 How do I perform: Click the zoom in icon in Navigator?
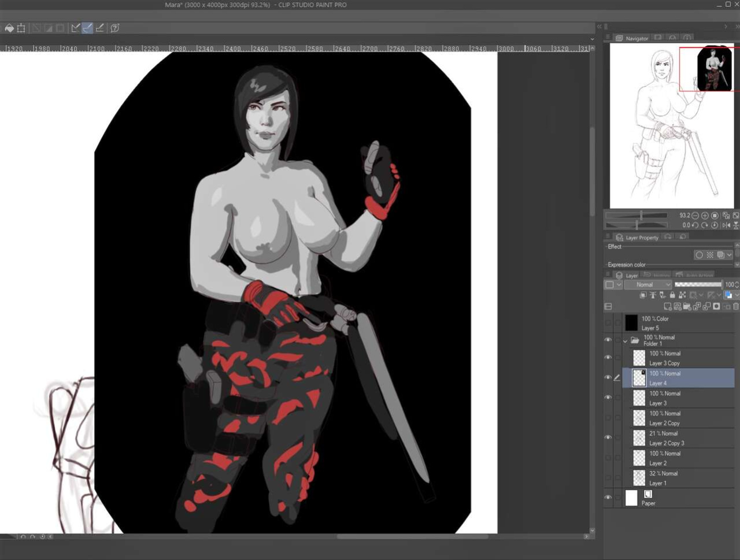coord(705,216)
